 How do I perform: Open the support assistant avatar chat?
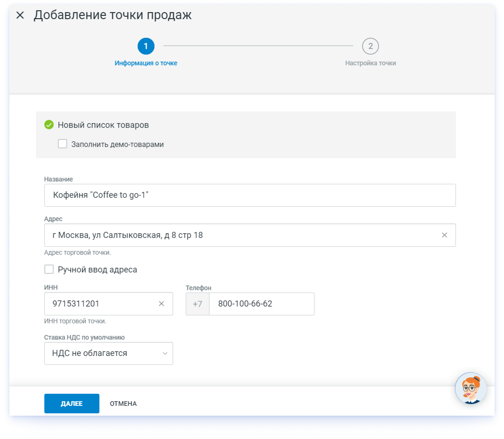pos(470,388)
